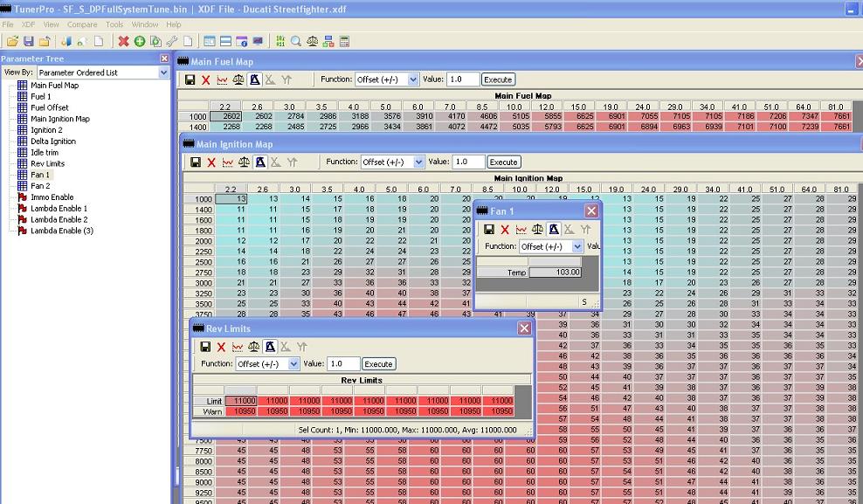Screen dimensions: 863x504
Task: Open the Function dropdown in Main Fuel Map
Action: (x=413, y=79)
